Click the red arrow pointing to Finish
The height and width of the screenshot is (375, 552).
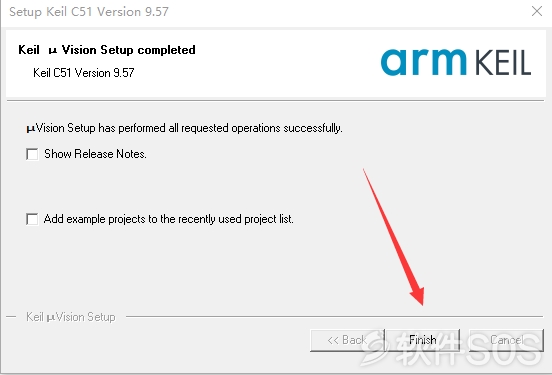394,237
